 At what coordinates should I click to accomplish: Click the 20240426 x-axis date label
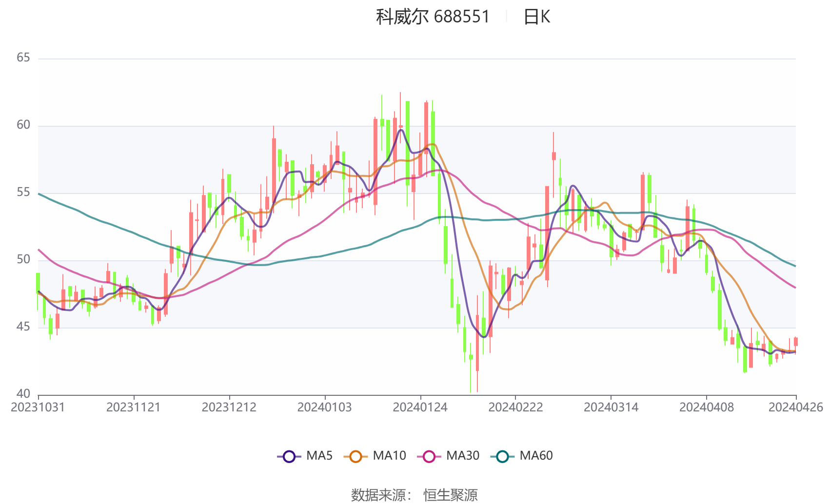(x=796, y=407)
